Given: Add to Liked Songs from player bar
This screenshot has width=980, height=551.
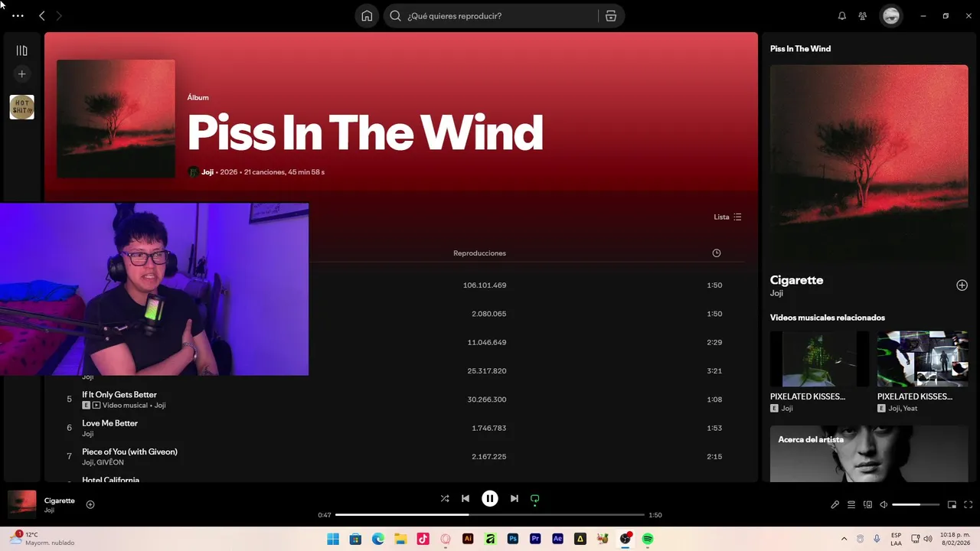Looking at the screenshot, I should click(90, 504).
